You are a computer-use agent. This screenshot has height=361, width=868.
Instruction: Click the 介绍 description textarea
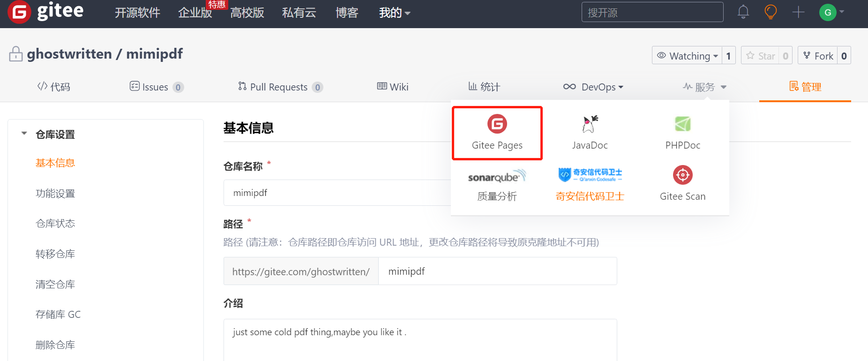420,340
